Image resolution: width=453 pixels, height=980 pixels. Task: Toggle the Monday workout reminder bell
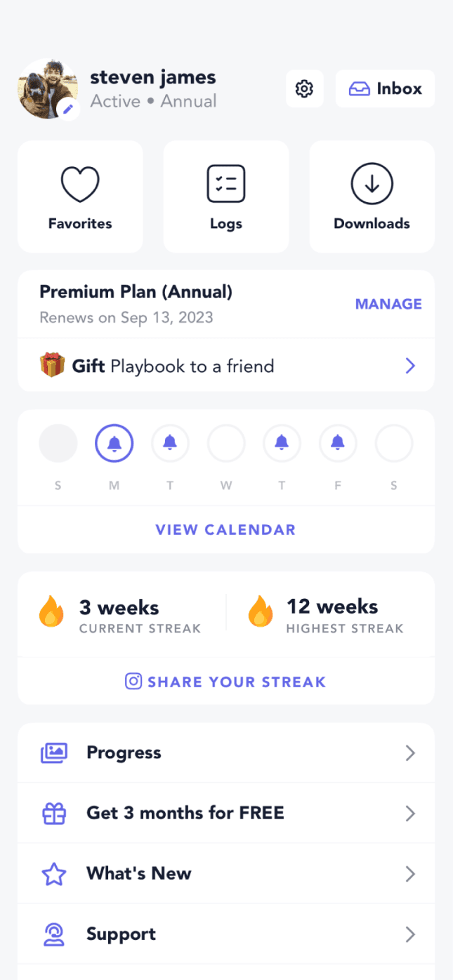point(114,443)
